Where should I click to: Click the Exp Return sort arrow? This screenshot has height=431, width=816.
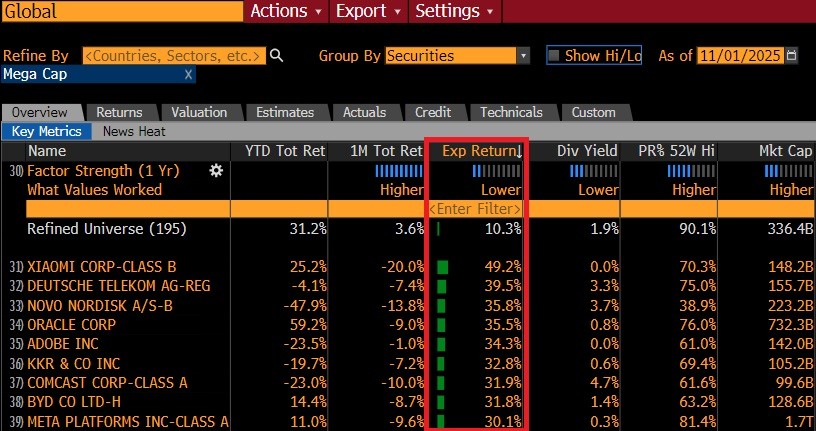click(521, 152)
